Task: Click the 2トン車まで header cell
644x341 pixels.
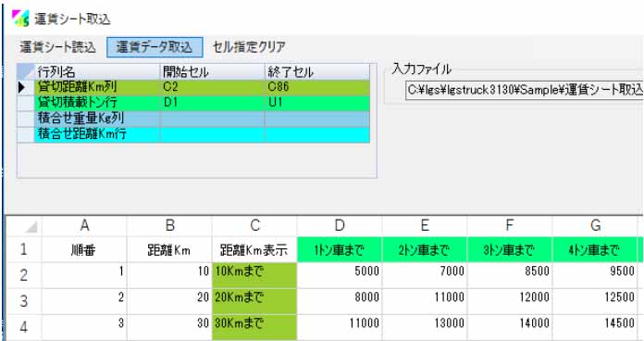Action: tap(425, 249)
